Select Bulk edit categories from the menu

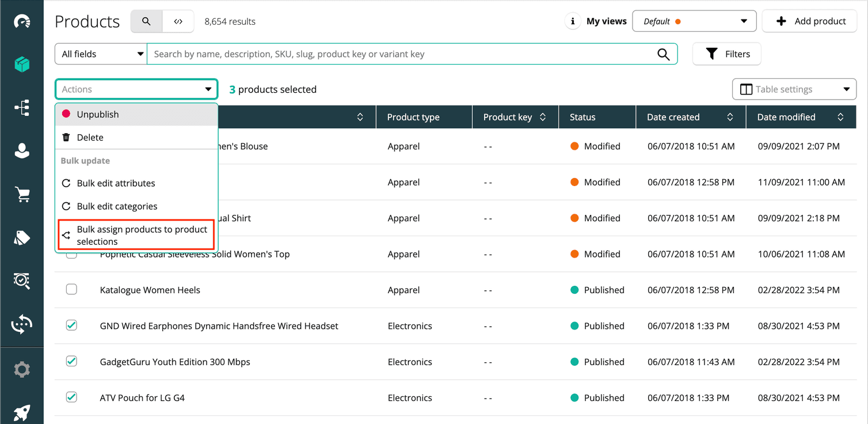point(116,206)
